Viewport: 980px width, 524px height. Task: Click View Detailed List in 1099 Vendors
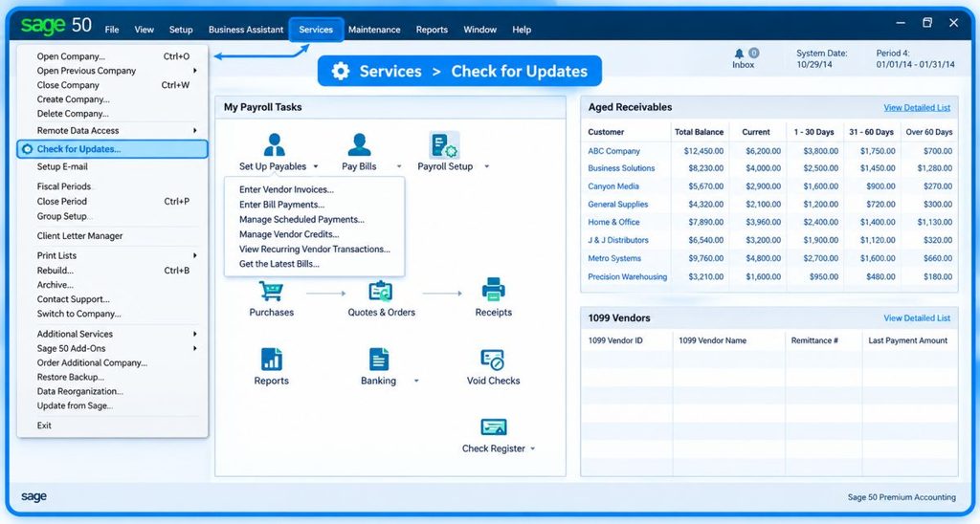(917, 317)
